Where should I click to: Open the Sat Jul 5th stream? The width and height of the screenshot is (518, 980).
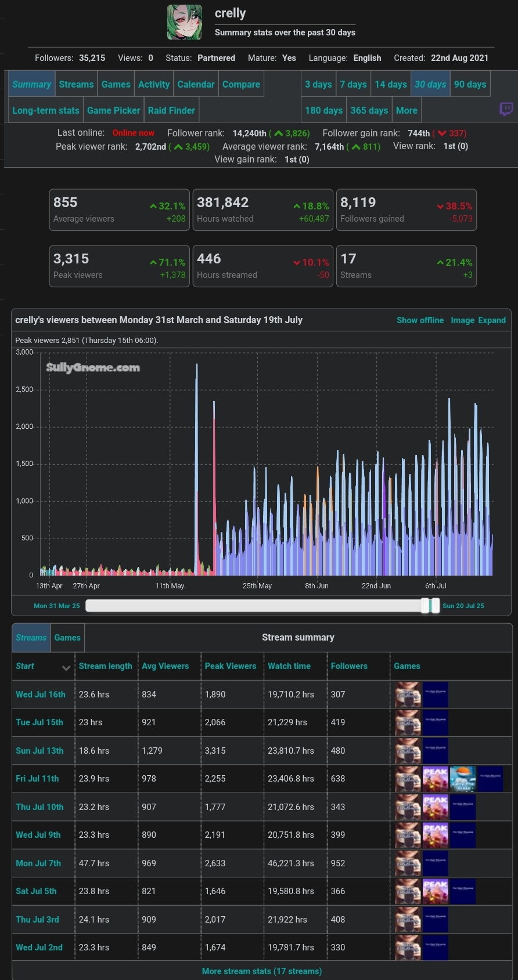coord(36,891)
